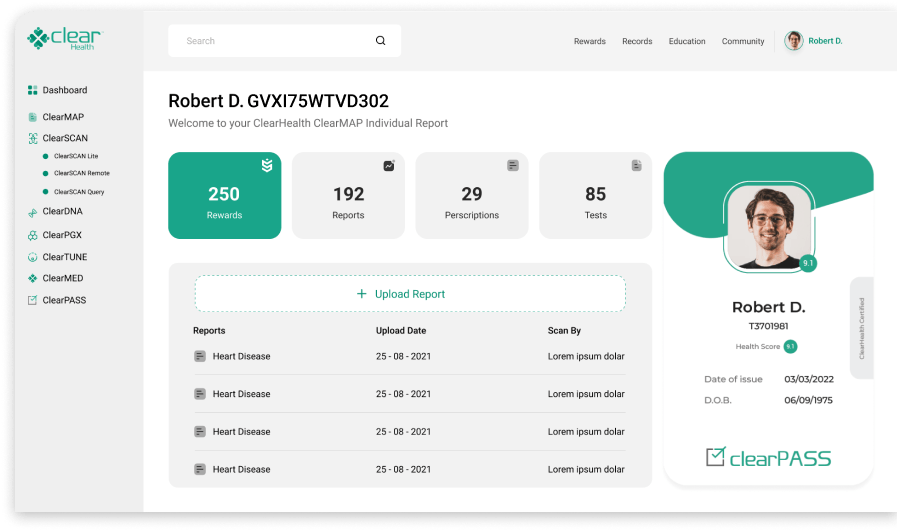Open ClearSCAN Remote sub-item
The width and height of the screenshot is (897, 531).
click(x=81, y=173)
